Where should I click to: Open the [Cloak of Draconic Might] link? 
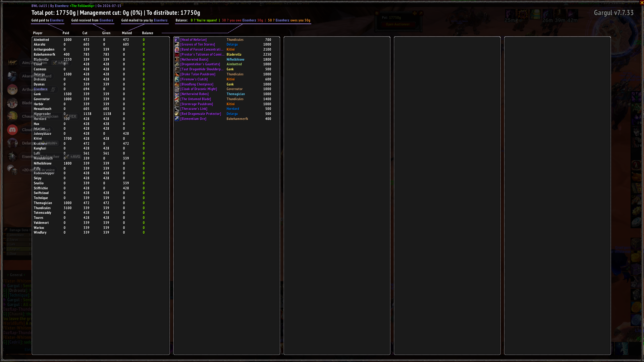point(199,89)
